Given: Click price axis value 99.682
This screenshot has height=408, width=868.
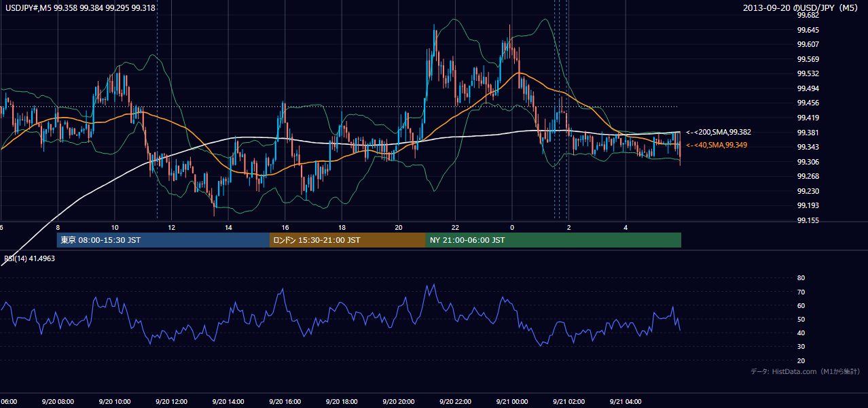Looking at the screenshot, I should click(808, 15).
